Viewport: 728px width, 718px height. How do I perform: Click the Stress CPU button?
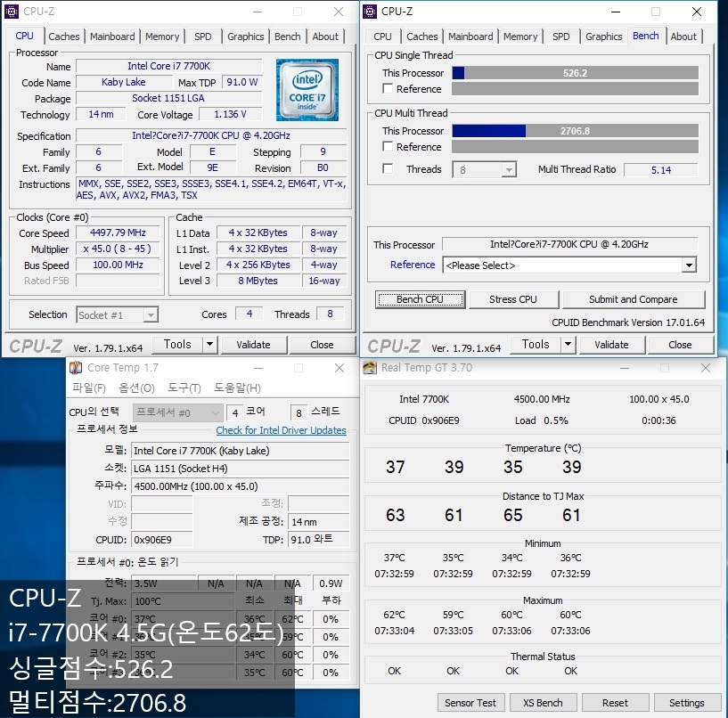tap(513, 299)
